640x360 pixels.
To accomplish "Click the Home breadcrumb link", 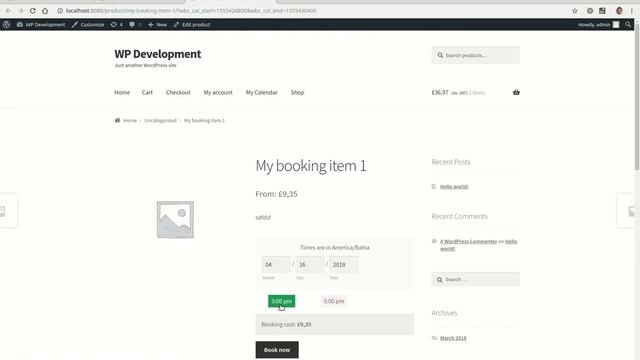I will click(x=130, y=120).
